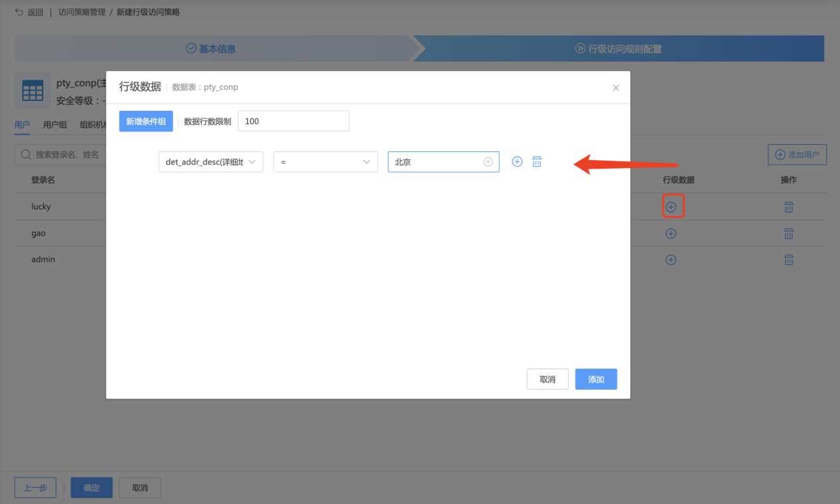This screenshot has width=840, height=504.
Task: Open the = operator dropdown
Action: point(325,162)
